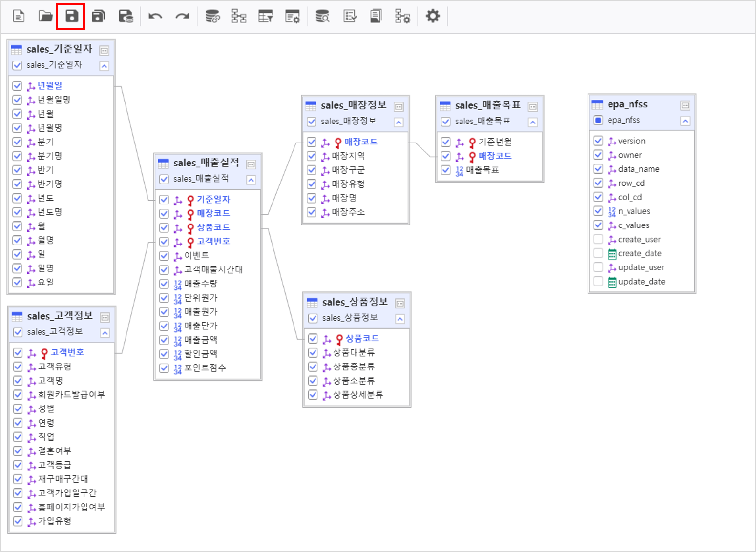Viewport: 756px width, 552px height.
Task: Select the 상품상세분류 column
Action: point(358,395)
